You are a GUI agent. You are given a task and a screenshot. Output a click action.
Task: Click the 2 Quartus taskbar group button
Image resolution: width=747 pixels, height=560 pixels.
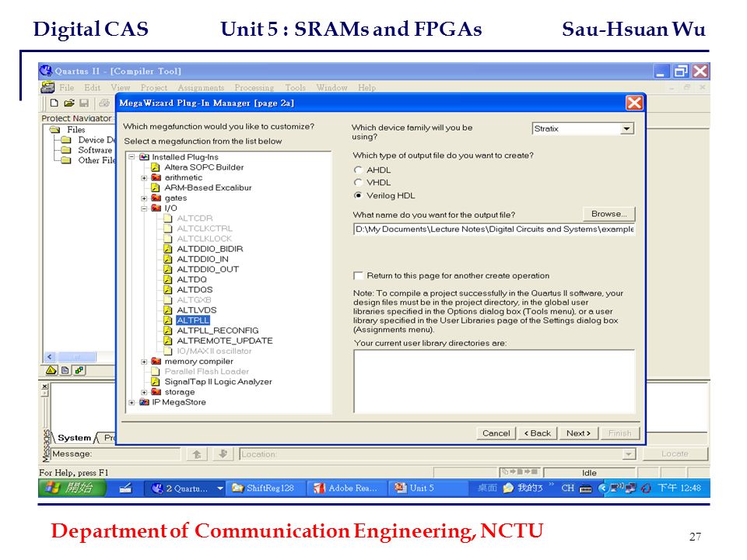click(184, 488)
